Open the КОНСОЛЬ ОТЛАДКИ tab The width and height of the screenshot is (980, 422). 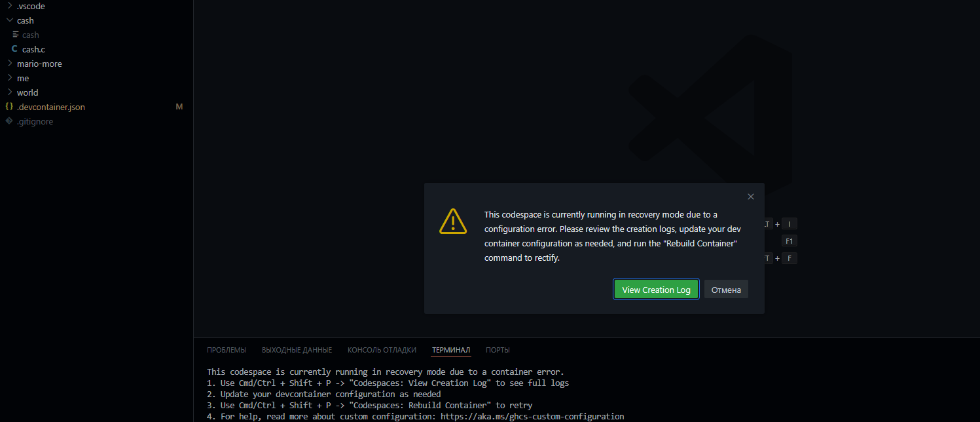click(x=382, y=350)
